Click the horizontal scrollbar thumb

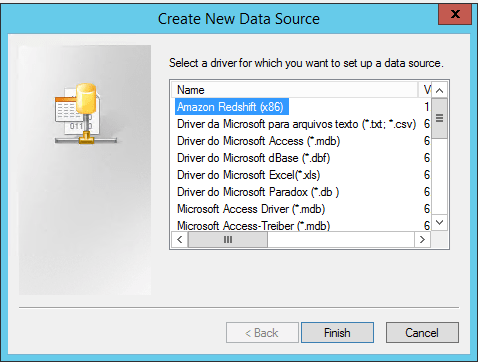click(228, 240)
